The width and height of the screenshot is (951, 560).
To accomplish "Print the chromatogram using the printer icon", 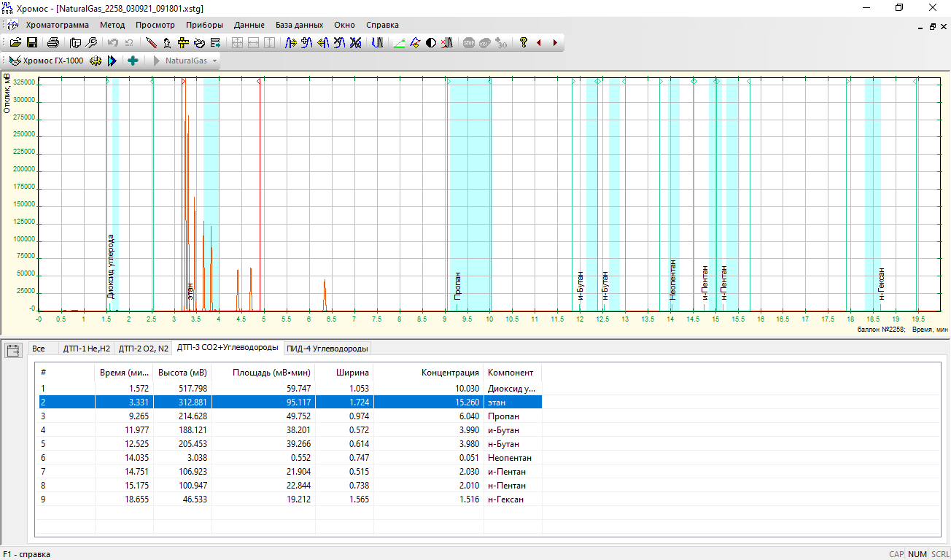I will coord(53,43).
